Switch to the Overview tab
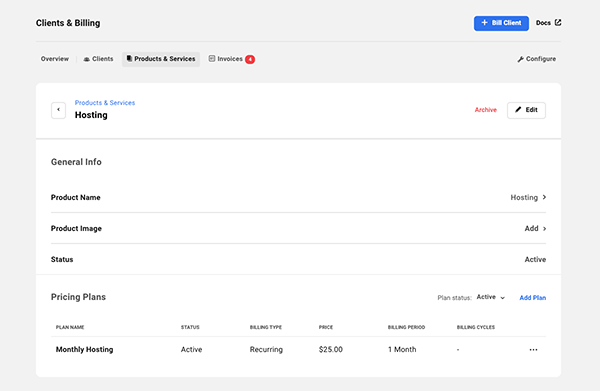The image size is (600, 391). tap(55, 59)
